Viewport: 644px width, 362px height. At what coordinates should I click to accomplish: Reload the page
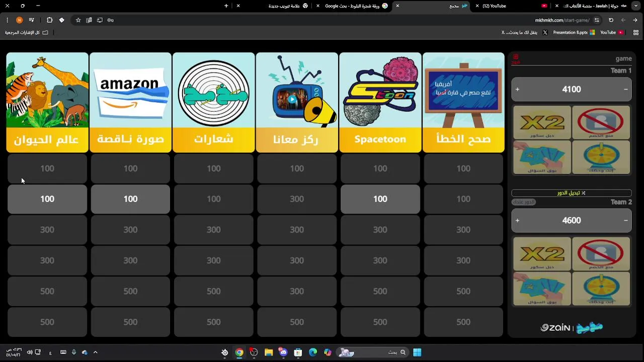[x=611, y=20]
